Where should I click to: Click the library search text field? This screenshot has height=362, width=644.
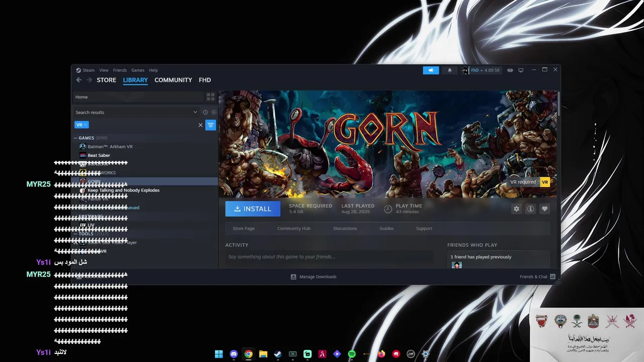pyautogui.click(x=142, y=125)
